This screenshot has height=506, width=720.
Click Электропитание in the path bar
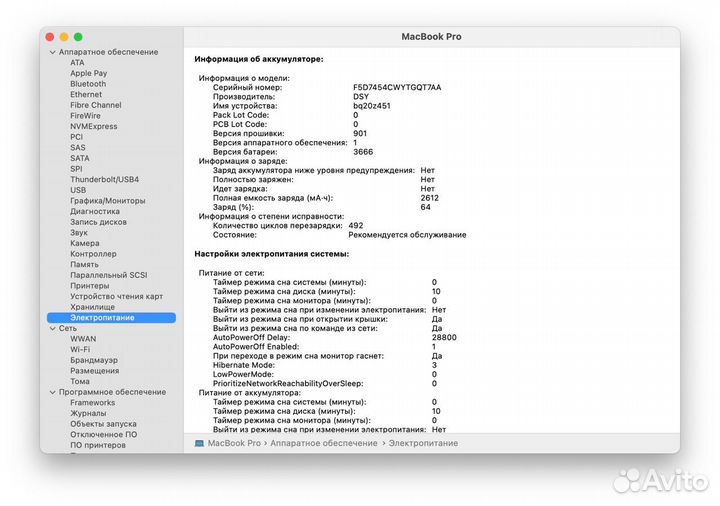pyautogui.click(x=423, y=444)
